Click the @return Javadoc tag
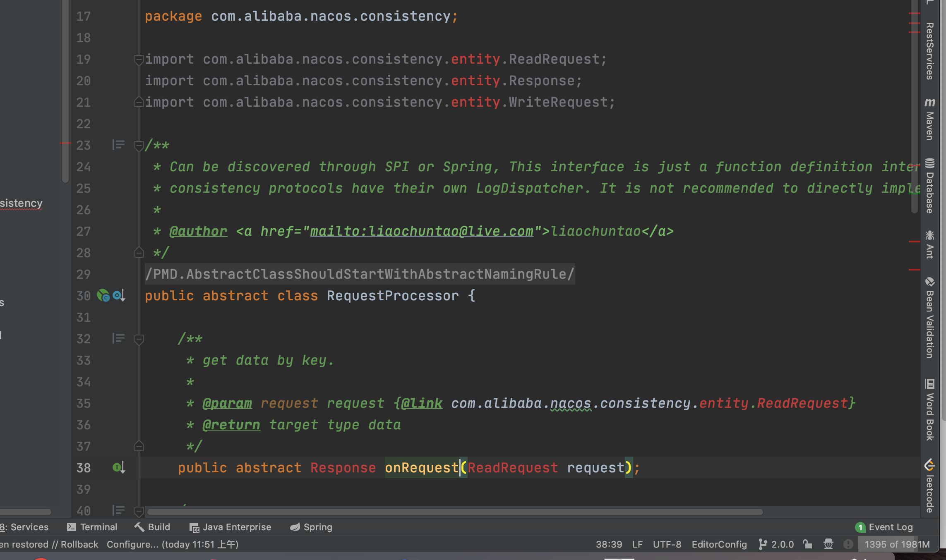The image size is (946, 560). pos(231,424)
